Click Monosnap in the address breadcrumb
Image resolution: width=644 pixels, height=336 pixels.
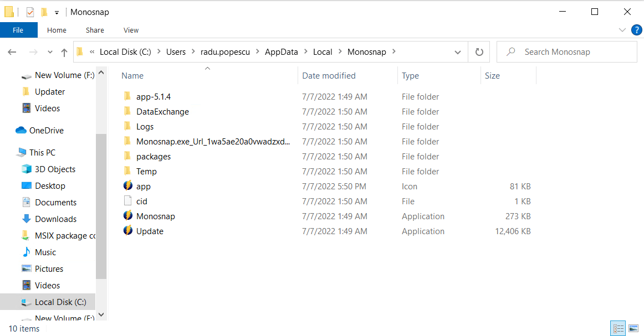[x=367, y=51]
